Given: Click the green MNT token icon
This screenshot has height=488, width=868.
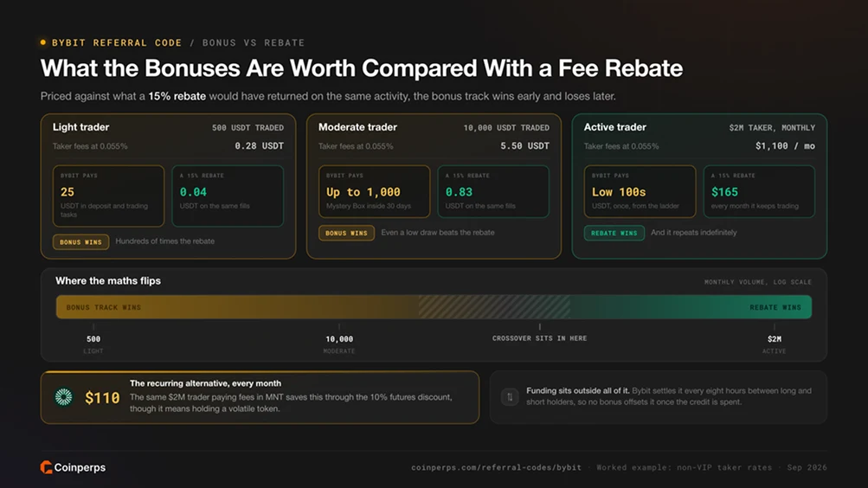Looking at the screenshot, I should (x=64, y=396).
